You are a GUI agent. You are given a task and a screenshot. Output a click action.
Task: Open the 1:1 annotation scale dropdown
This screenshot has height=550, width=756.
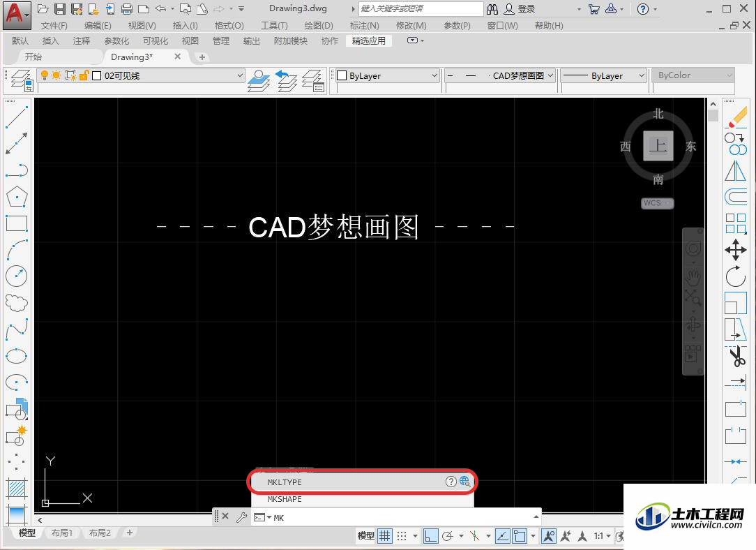click(602, 535)
